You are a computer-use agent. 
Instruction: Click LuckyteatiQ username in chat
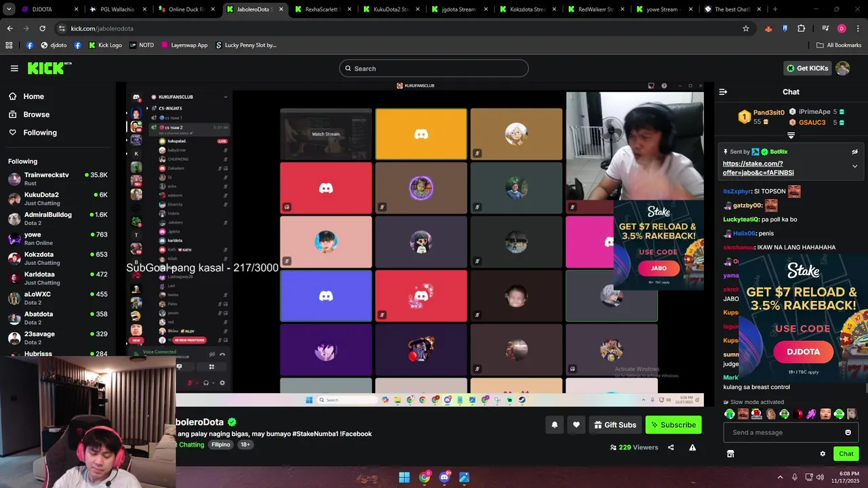click(x=741, y=220)
